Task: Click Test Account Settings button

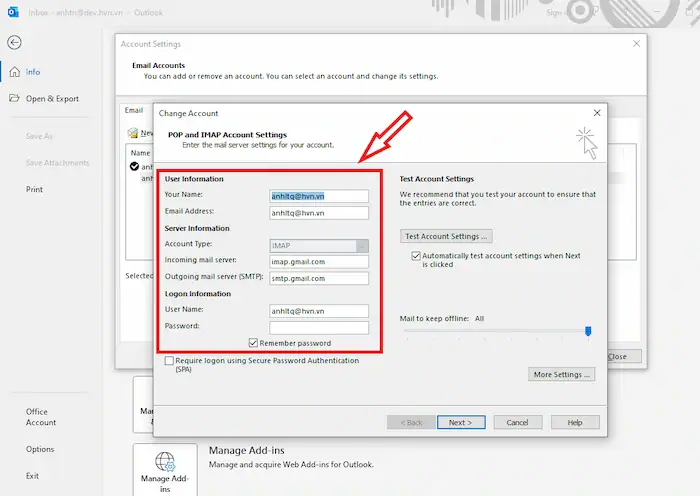Action: (446, 236)
